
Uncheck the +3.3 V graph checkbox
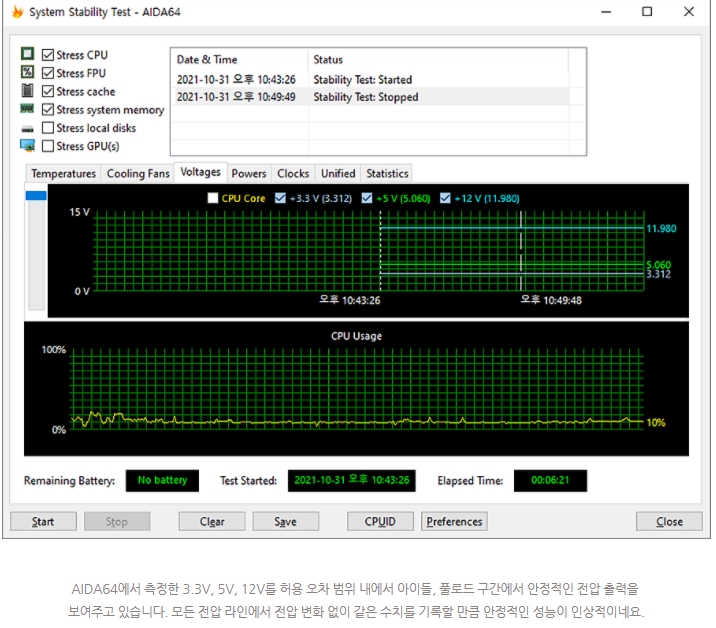point(280,198)
